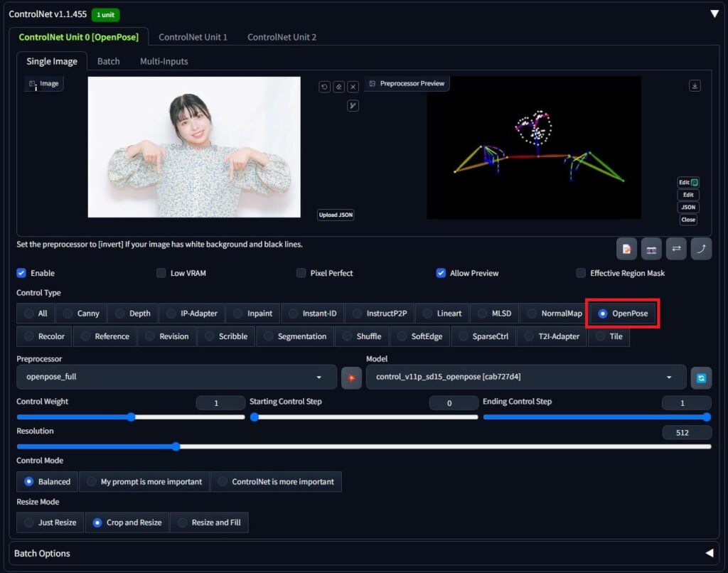728x573 pixels.
Task: Click the Upload JSON button
Action: point(336,215)
